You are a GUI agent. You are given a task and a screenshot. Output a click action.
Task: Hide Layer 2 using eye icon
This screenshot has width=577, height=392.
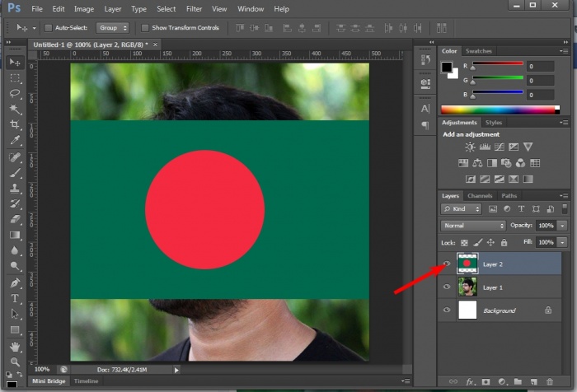pos(446,264)
